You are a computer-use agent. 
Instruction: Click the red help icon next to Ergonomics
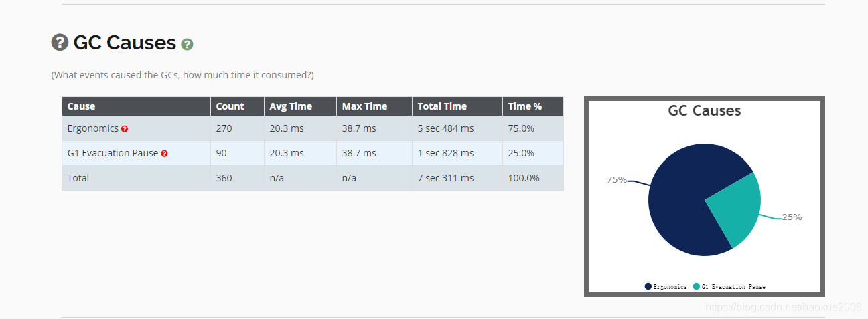125,129
